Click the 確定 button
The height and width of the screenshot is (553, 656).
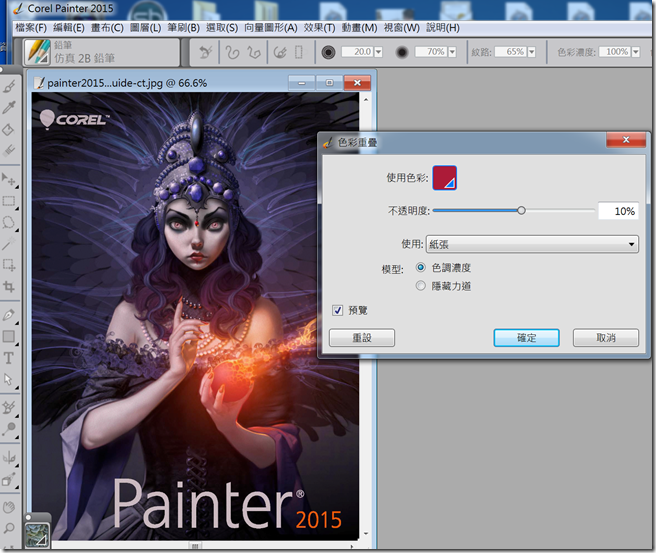(526, 338)
